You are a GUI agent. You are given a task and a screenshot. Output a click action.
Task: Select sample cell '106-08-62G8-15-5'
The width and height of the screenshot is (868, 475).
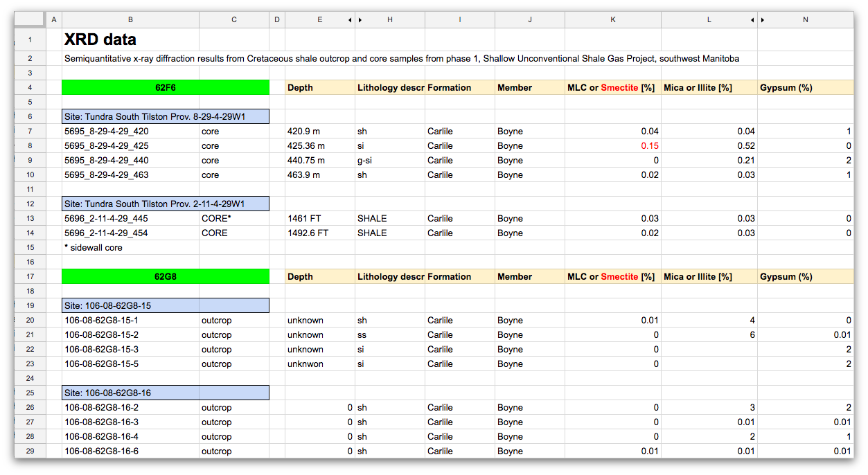click(x=130, y=364)
